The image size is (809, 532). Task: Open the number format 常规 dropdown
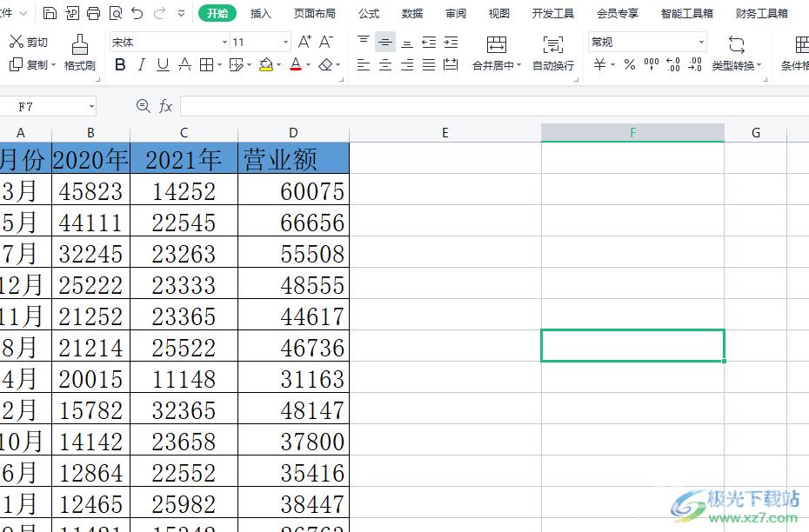click(701, 43)
